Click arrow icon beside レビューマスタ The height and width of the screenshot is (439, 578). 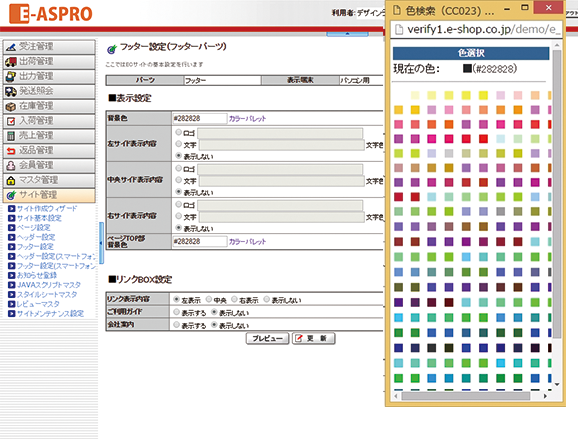tap(12, 304)
